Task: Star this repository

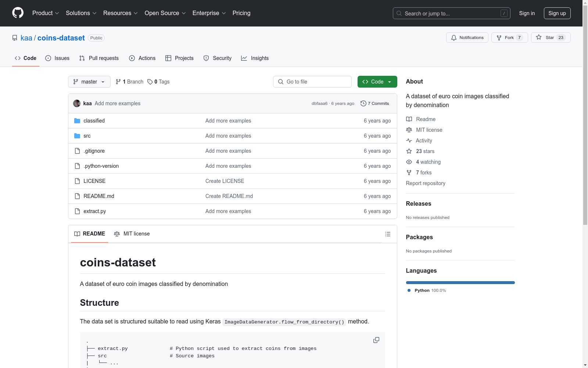Action: (x=550, y=38)
